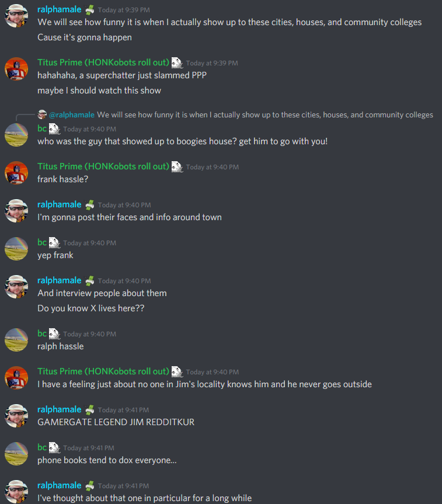
Task: Click the small reply avatar before @ralphamale
Action: pyautogui.click(x=42, y=114)
